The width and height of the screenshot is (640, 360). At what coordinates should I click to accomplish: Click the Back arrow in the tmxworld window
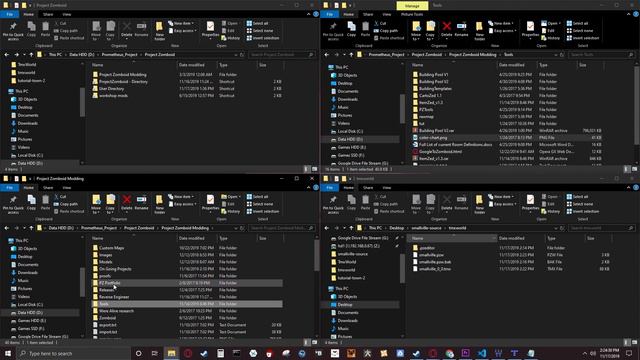point(327,228)
